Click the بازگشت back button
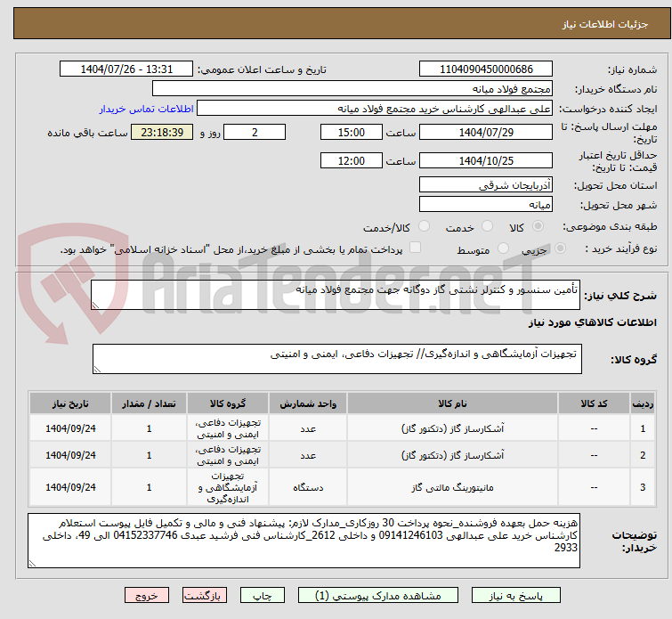This screenshot has height=619, width=672. pos(205,596)
